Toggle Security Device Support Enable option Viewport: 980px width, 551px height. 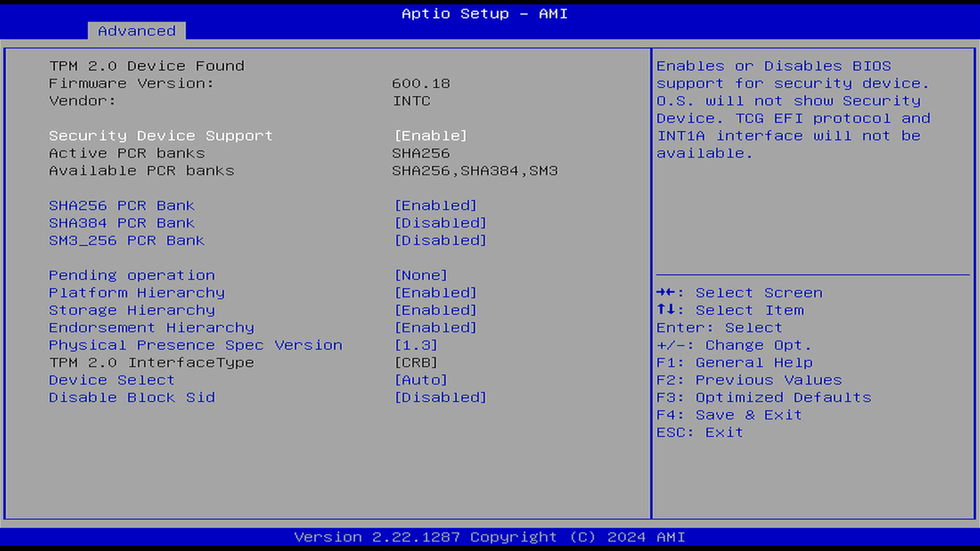[430, 136]
